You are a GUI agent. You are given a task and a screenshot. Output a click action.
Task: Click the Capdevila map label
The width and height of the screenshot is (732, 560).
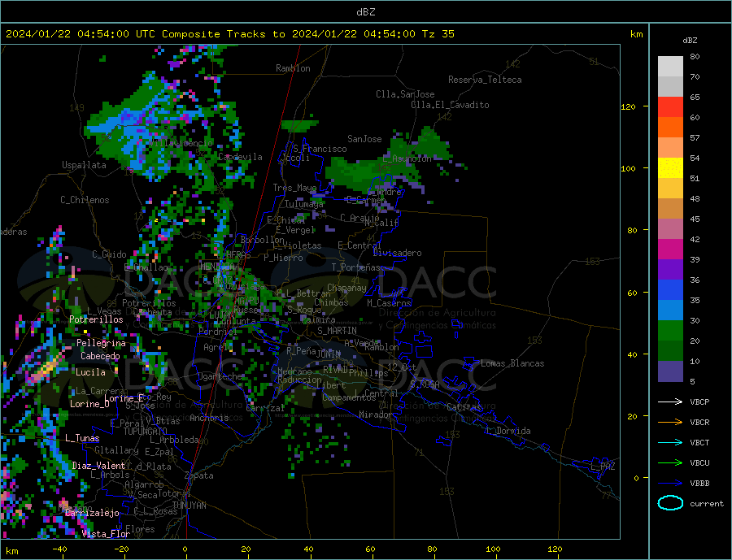pyautogui.click(x=240, y=157)
